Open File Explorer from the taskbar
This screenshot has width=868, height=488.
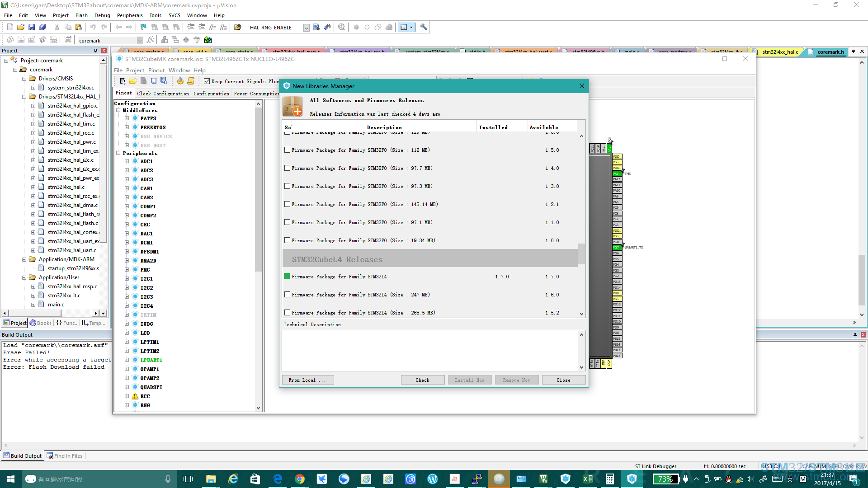pos(211,479)
